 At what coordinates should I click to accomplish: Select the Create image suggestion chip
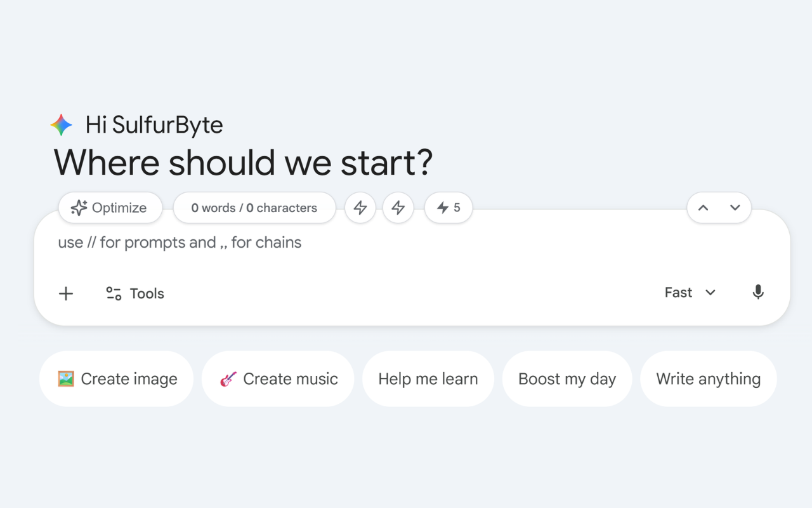click(117, 379)
